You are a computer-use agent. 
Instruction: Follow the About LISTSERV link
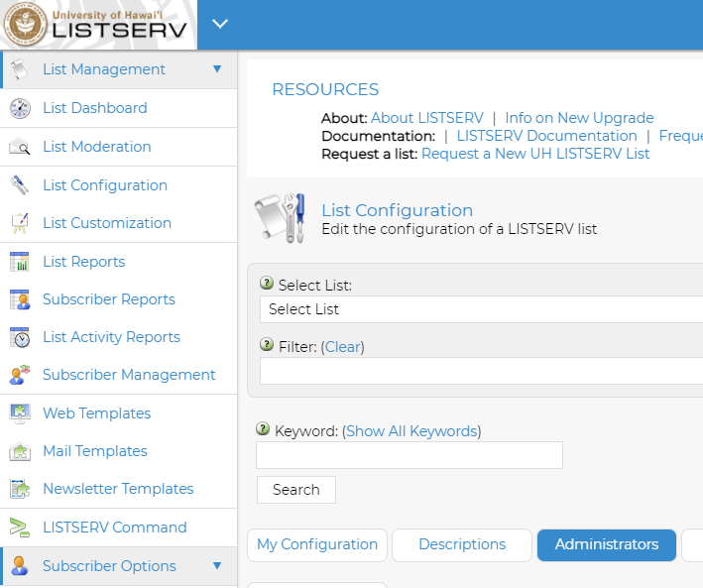pyautogui.click(x=427, y=118)
